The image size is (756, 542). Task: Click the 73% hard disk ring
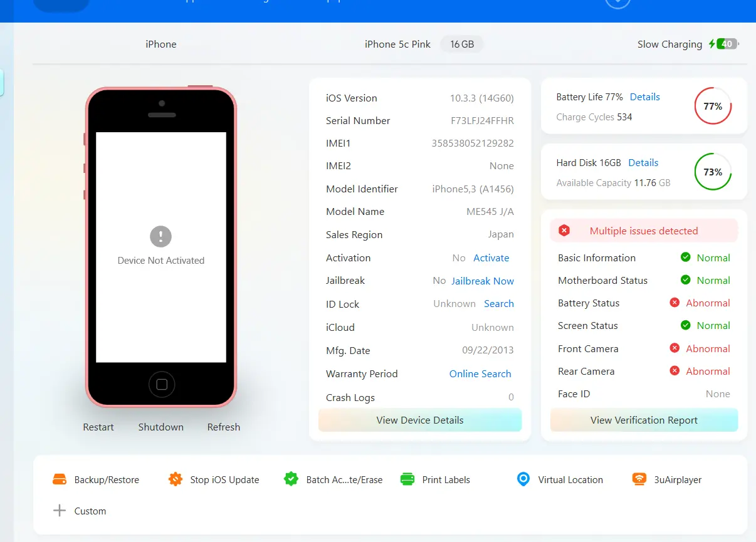(x=713, y=172)
